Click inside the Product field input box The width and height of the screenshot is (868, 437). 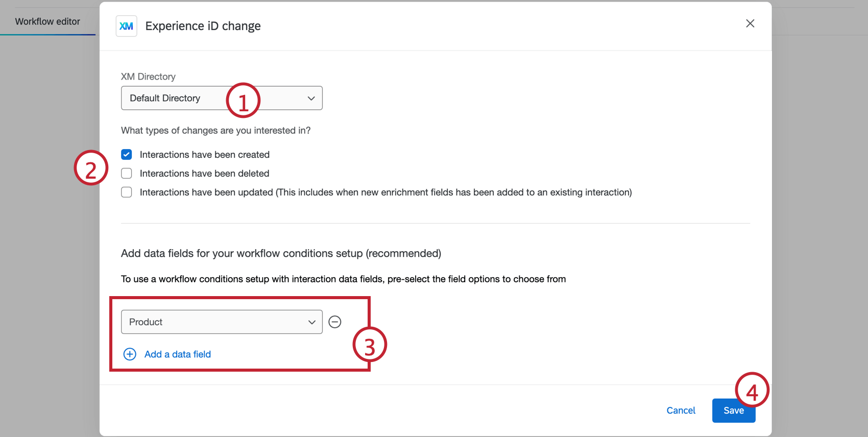coord(204,322)
